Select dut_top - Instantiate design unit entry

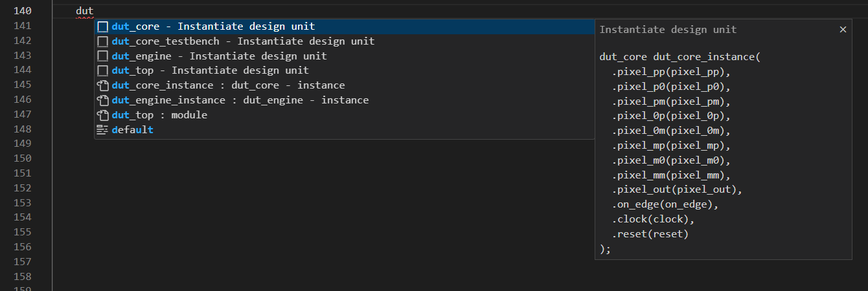pyautogui.click(x=210, y=70)
